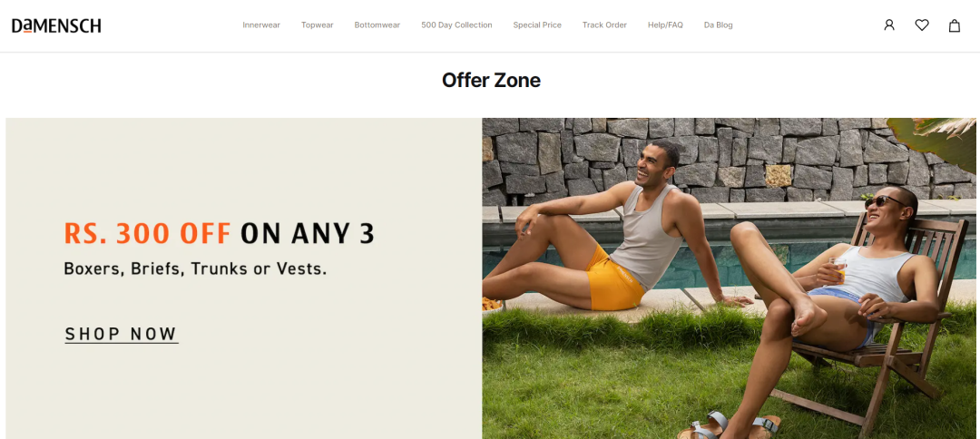The width and height of the screenshot is (980, 439).
Task: Select Track Order in the navigation
Action: tap(604, 25)
